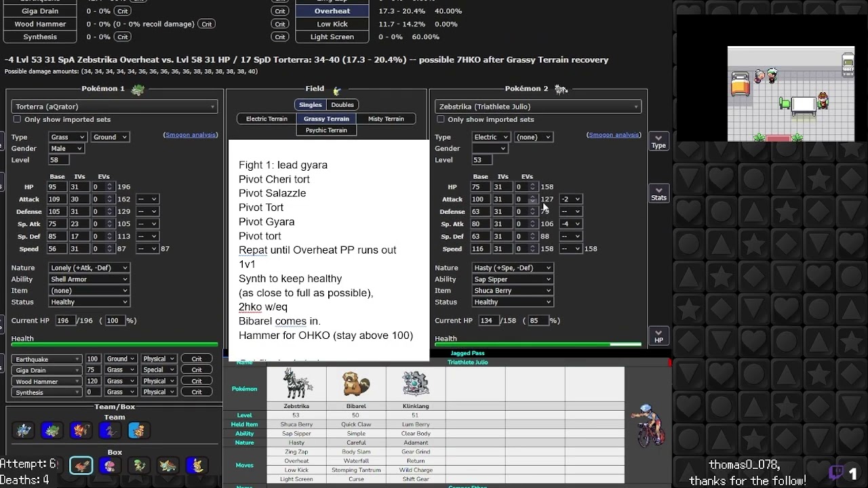Image resolution: width=868 pixels, height=488 pixels.
Task: Click Torterra's green health bar
Action: click(115, 345)
